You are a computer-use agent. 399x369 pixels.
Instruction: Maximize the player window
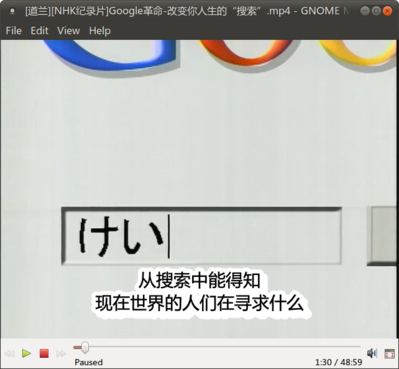pos(376,11)
